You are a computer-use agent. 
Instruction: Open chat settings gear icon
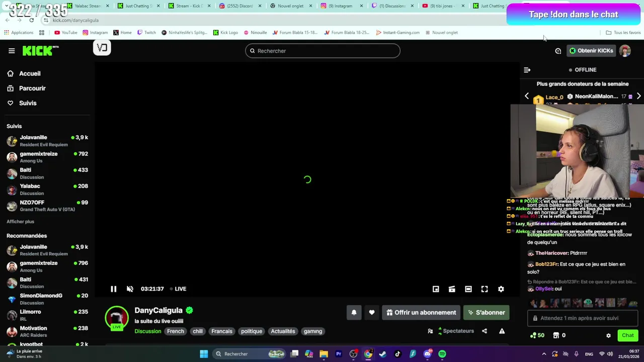point(608,335)
